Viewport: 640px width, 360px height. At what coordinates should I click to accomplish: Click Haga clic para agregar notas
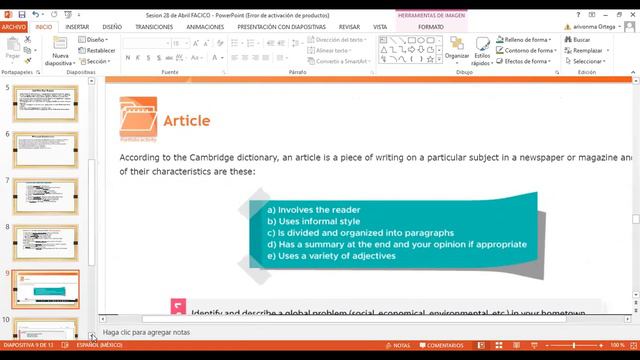pos(146,332)
